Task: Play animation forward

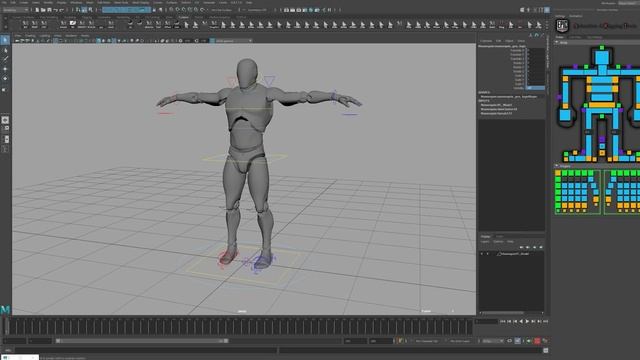Action: click(x=527, y=322)
